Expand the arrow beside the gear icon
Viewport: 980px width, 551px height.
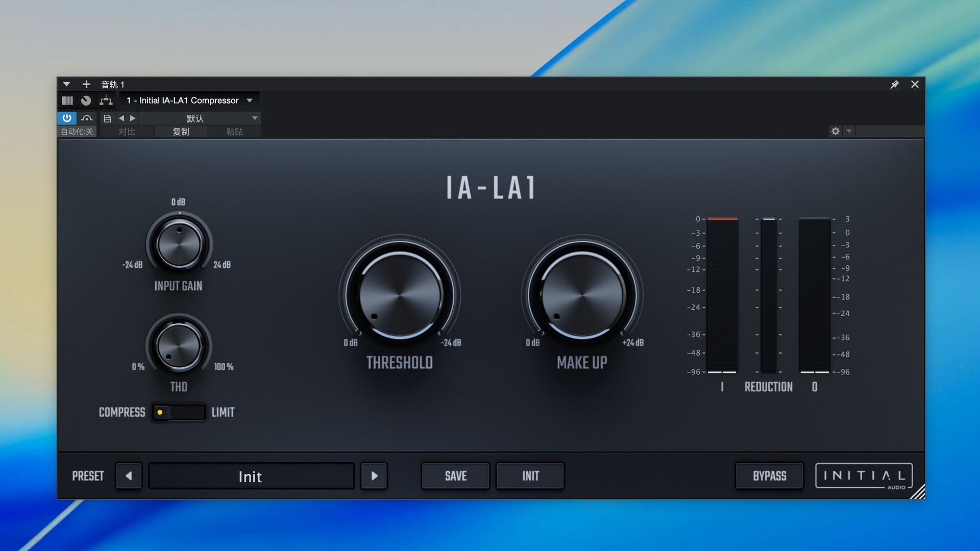tap(849, 131)
